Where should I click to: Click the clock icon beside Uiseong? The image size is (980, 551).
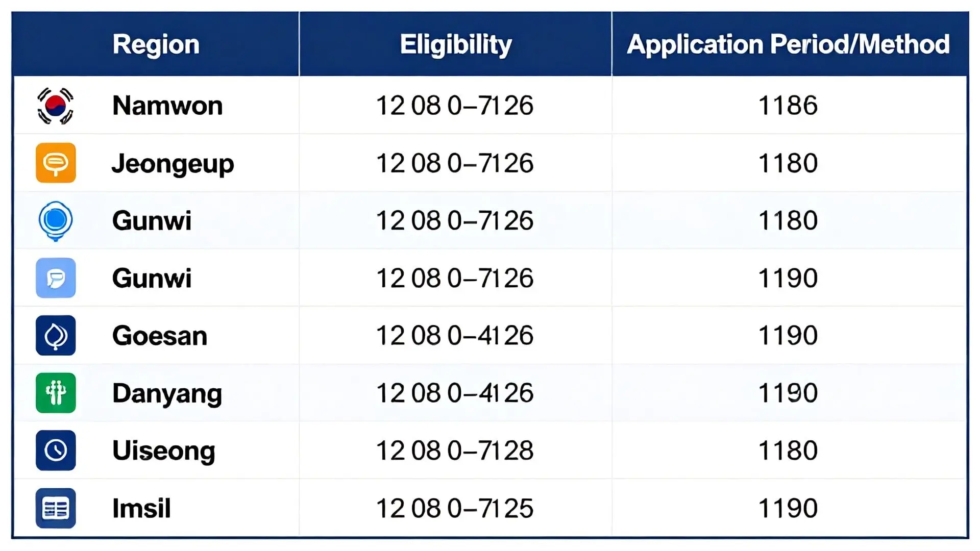pyautogui.click(x=56, y=450)
